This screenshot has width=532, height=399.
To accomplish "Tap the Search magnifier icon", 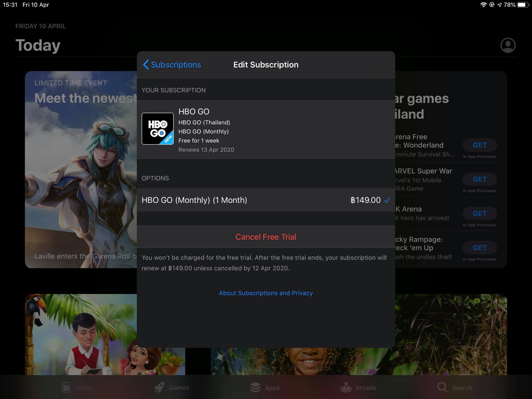I will pos(442,387).
